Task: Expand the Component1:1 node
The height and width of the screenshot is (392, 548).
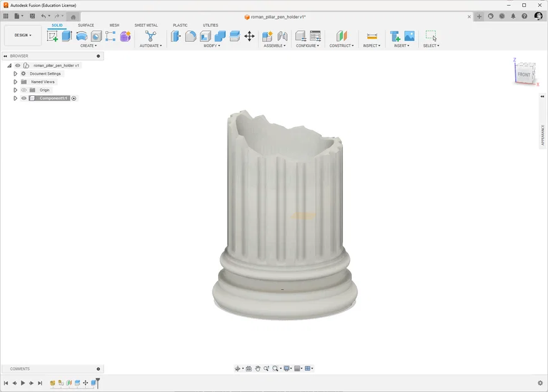Action: tap(16, 98)
